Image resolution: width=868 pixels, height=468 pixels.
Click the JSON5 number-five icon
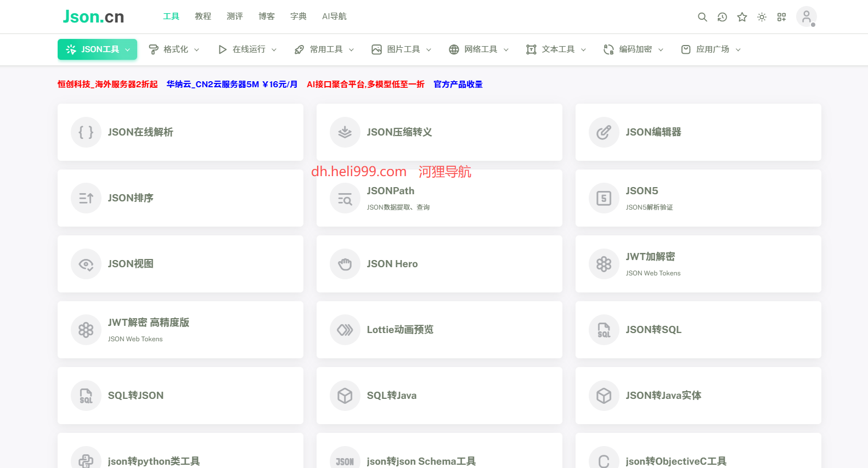[604, 198]
